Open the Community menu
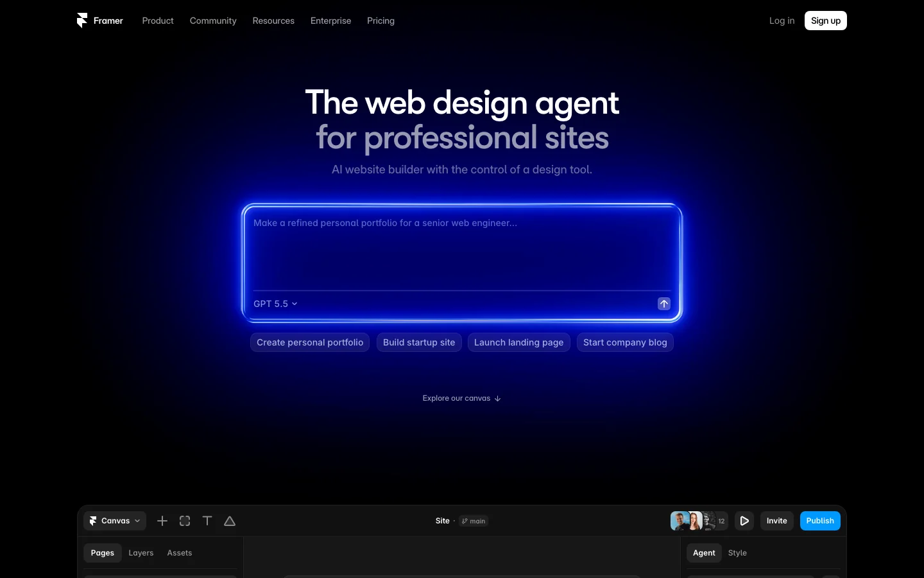 [213, 21]
